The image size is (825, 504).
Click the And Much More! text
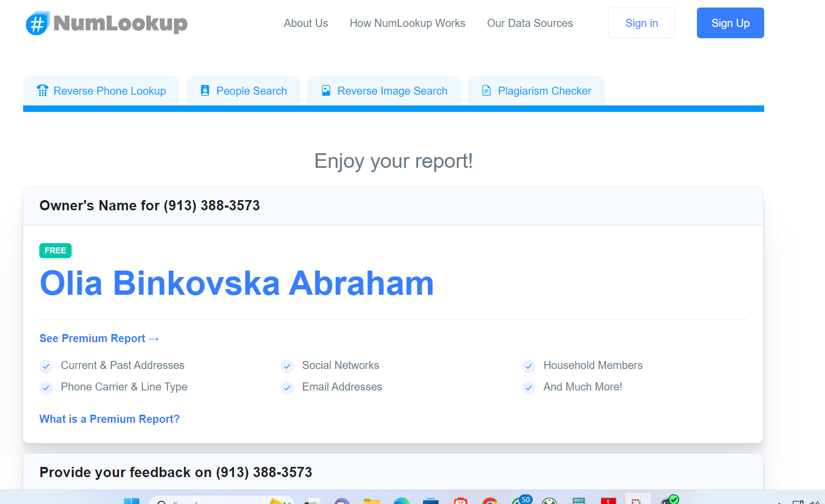[x=583, y=387]
